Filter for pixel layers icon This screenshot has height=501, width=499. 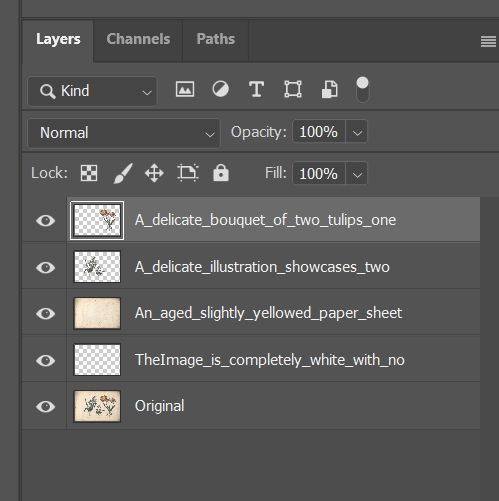(x=185, y=89)
